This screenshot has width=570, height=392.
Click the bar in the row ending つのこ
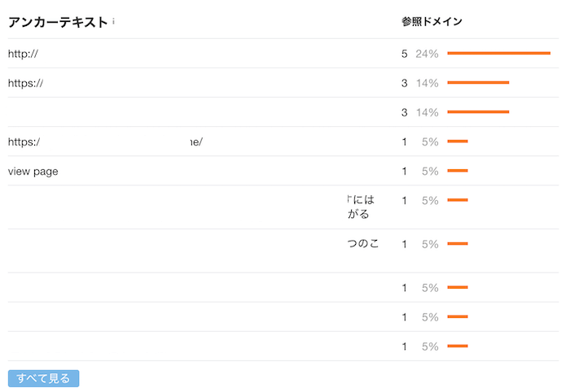(x=458, y=243)
